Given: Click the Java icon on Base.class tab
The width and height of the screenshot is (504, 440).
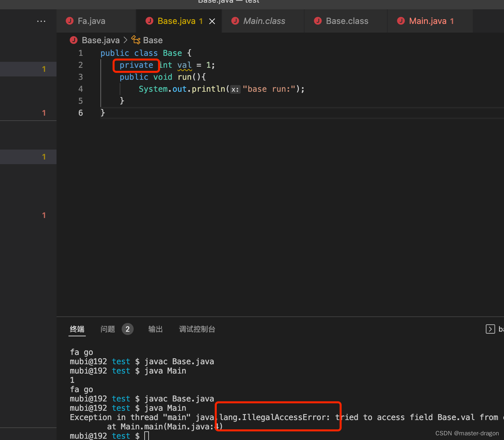Looking at the screenshot, I should pyautogui.click(x=318, y=21).
